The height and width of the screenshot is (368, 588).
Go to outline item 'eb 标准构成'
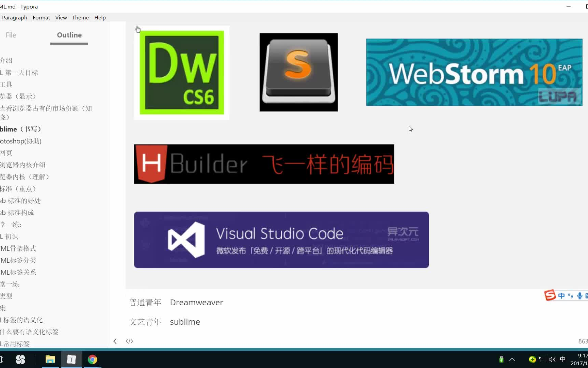pos(17,213)
